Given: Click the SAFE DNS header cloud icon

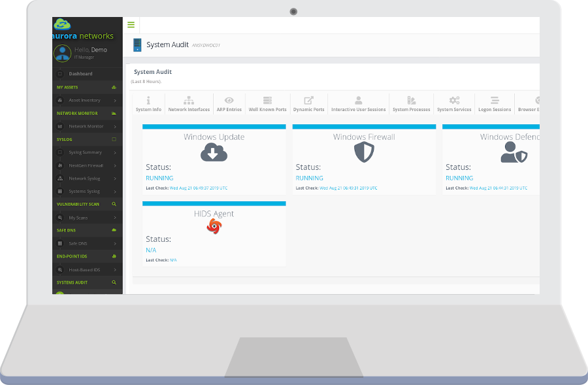Looking at the screenshot, I should 114,230.
